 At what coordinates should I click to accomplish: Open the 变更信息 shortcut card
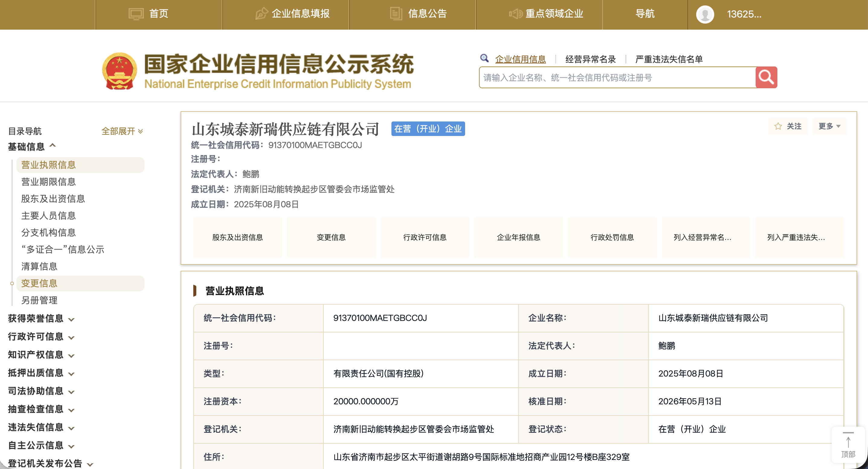click(331, 237)
